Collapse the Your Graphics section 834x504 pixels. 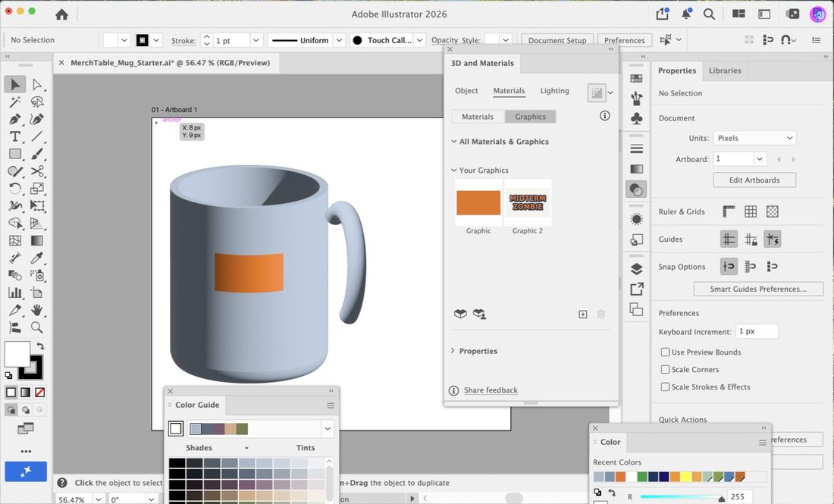(453, 170)
